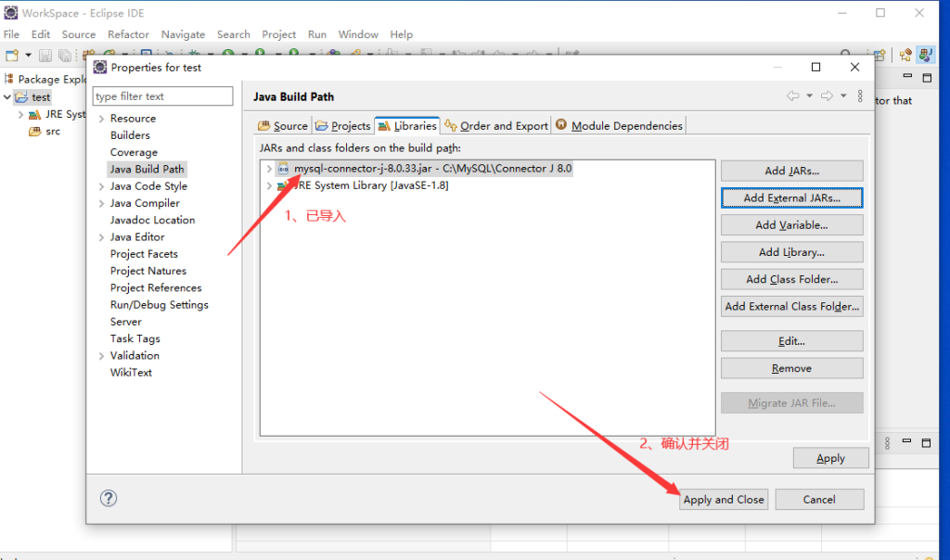The image size is (950, 560).
Task: Click Apply and Close
Action: point(724,500)
